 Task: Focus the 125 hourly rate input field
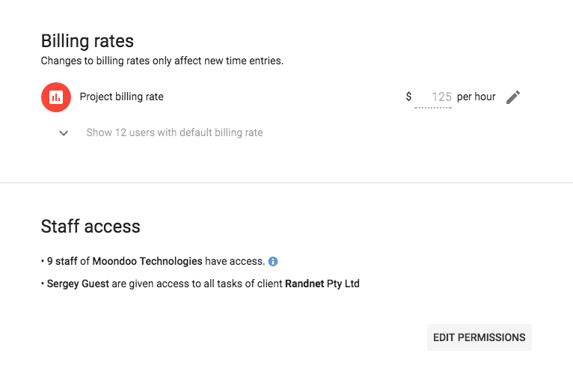[433, 97]
